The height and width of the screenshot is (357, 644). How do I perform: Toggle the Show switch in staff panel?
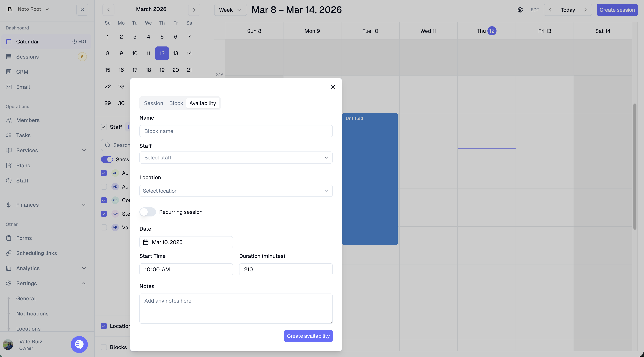107,159
